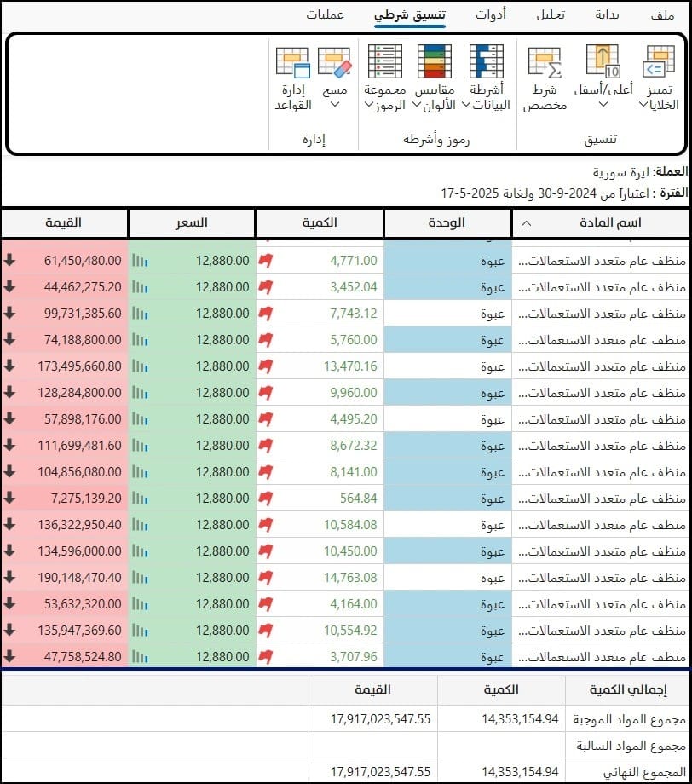Select quantity cell 3,452.04
This screenshot has height=784, width=692.
point(320,287)
